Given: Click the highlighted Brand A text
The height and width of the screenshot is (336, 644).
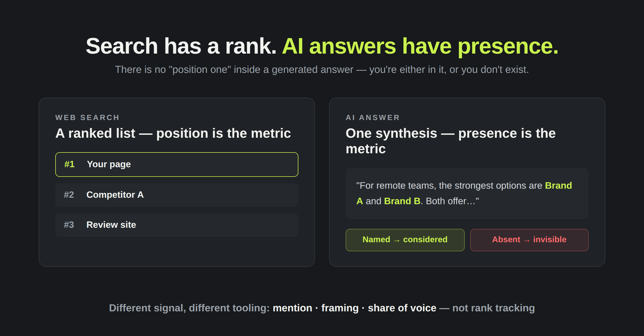Looking at the screenshot, I should (464, 193).
